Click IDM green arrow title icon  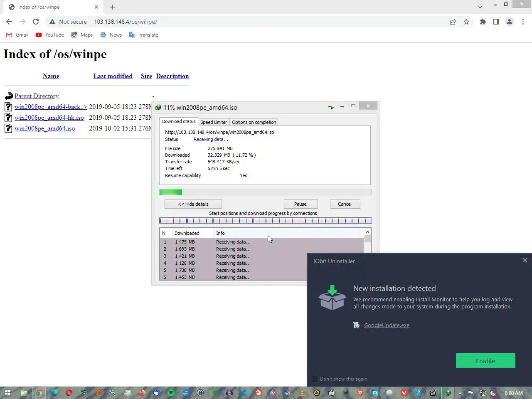331,107
